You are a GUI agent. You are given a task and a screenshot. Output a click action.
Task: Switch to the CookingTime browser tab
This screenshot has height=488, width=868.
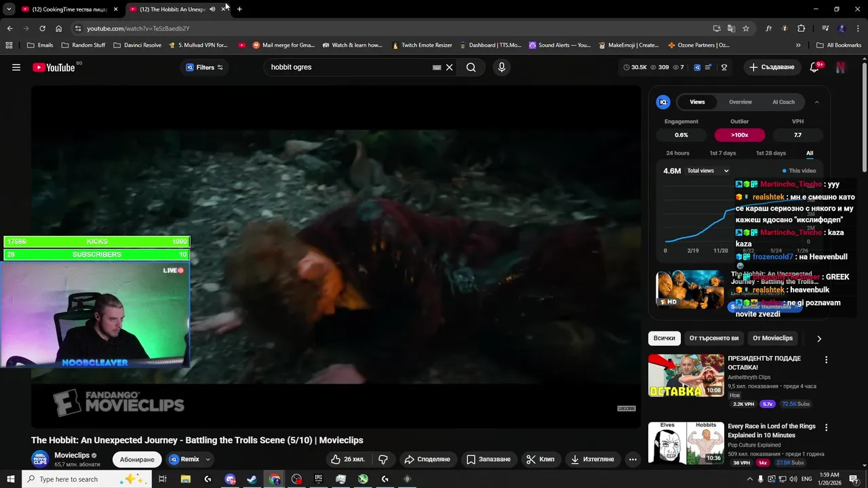71,9
